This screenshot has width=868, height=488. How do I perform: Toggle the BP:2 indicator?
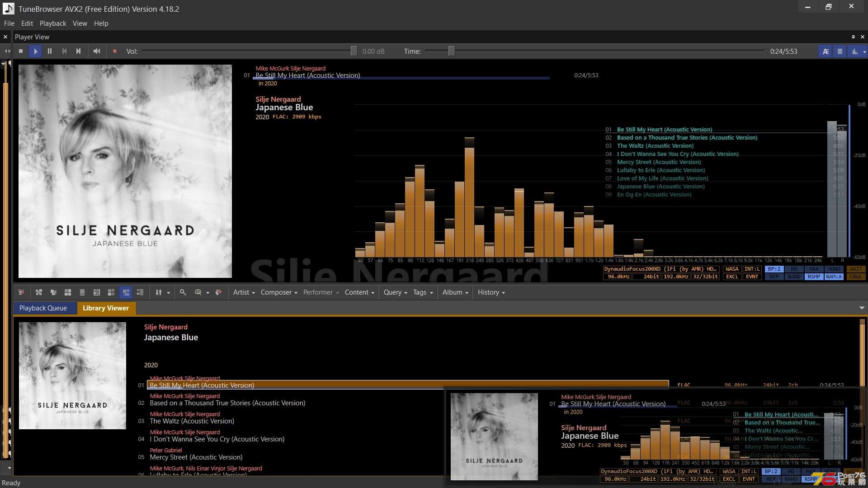pos(774,269)
